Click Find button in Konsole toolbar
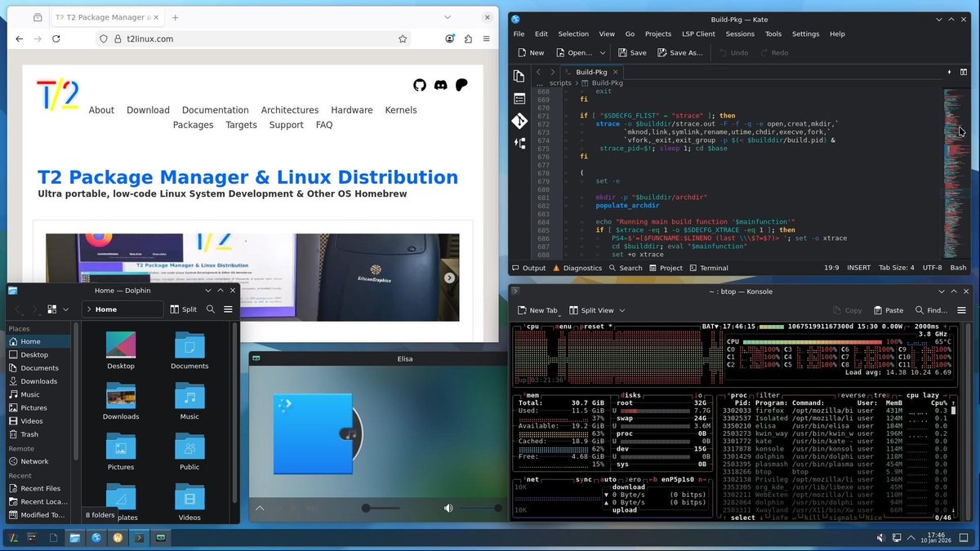Screen dimensions: 980x551 pos(931,310)
